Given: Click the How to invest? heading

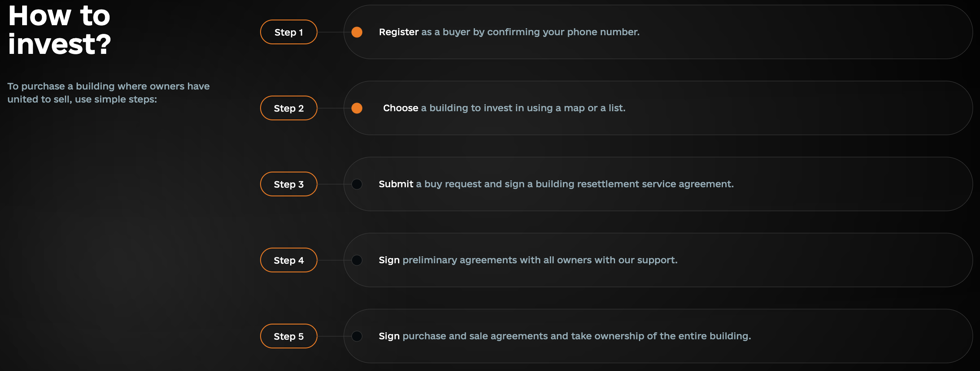Looking at the screenshot, I should (x=60, y=30).
